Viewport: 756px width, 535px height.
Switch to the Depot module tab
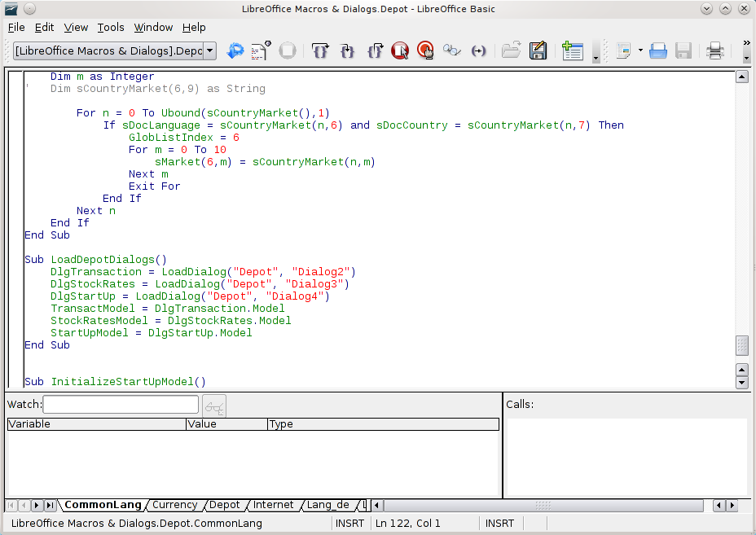click(x=225, y=505)
